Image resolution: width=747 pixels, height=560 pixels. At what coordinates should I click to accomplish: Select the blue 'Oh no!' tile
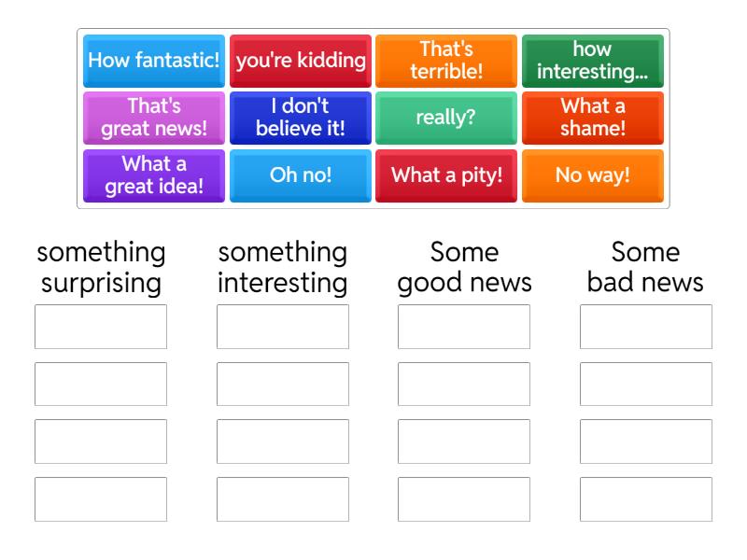[301, 175]
